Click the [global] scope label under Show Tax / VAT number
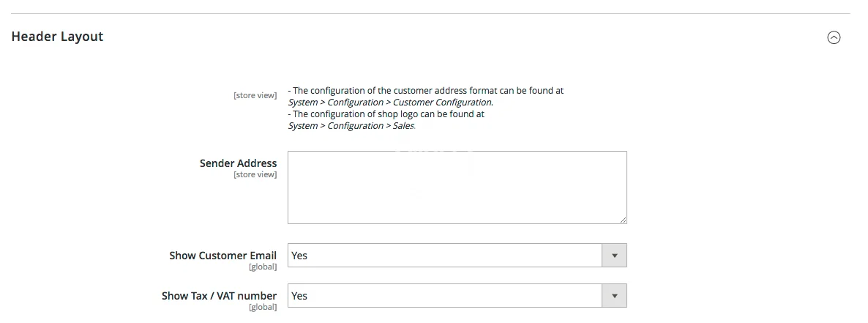The width and height of the screenshot is (868, 323). pyautogui.click(x=263, y=307)
